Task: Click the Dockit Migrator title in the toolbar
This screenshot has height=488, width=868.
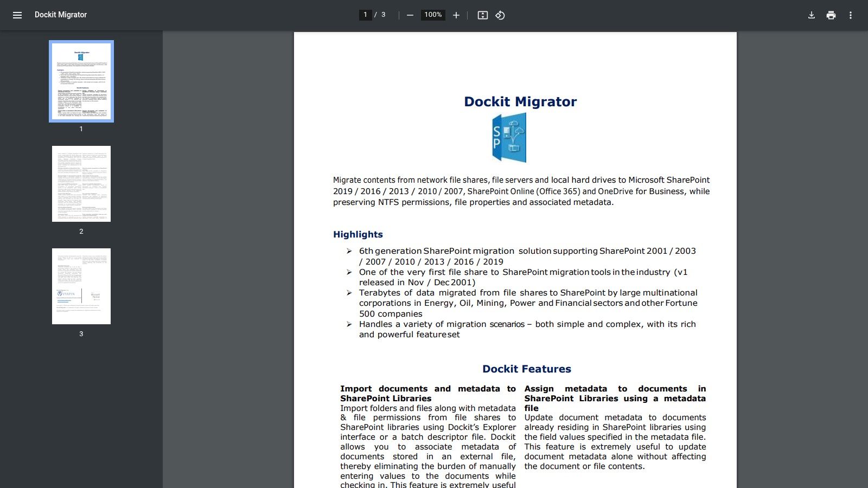Action: [60, 15]
